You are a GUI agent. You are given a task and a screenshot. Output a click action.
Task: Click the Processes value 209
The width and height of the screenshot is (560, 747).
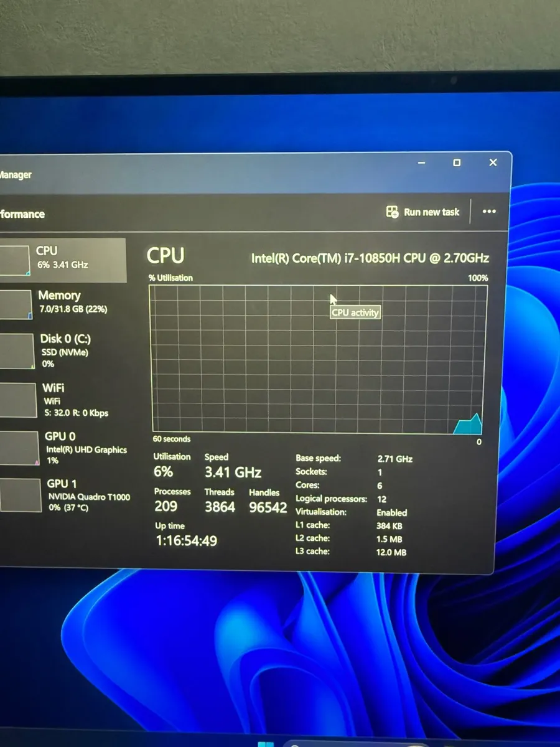click(x=166, y=507)
